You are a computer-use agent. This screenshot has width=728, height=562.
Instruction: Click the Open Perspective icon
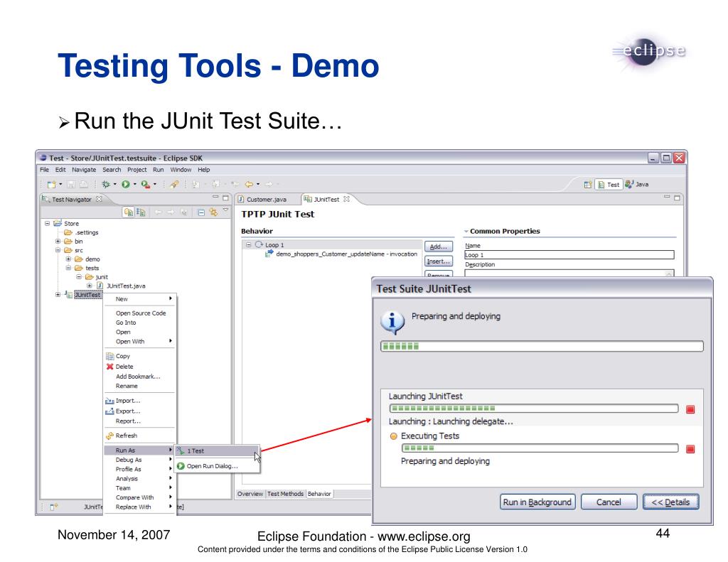(x=588, y=184)
